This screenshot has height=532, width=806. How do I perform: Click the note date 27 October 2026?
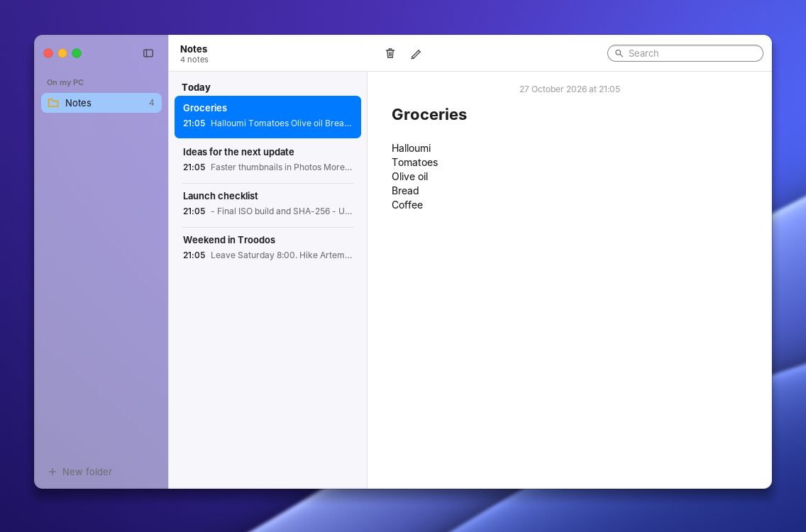coord(553,89)
